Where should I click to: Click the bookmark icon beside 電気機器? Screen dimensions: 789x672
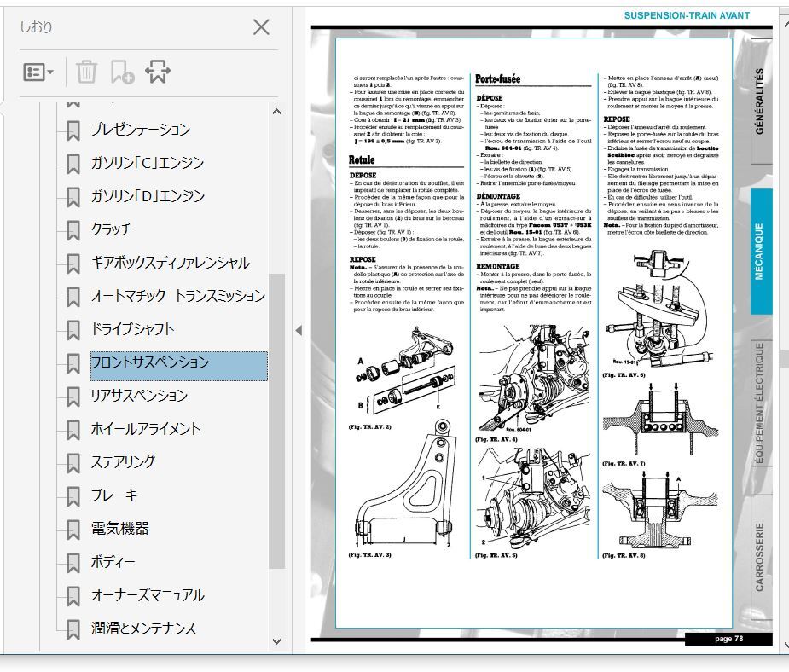point(73,530)
